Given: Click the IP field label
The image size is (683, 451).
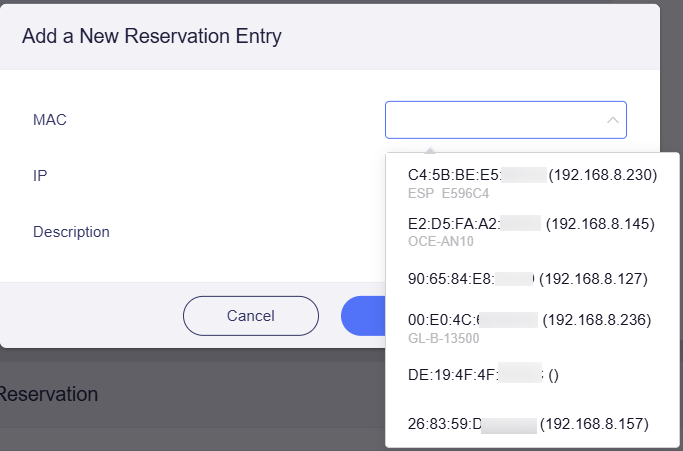Looking at the screenshot, I should click(x=40, y=175).
